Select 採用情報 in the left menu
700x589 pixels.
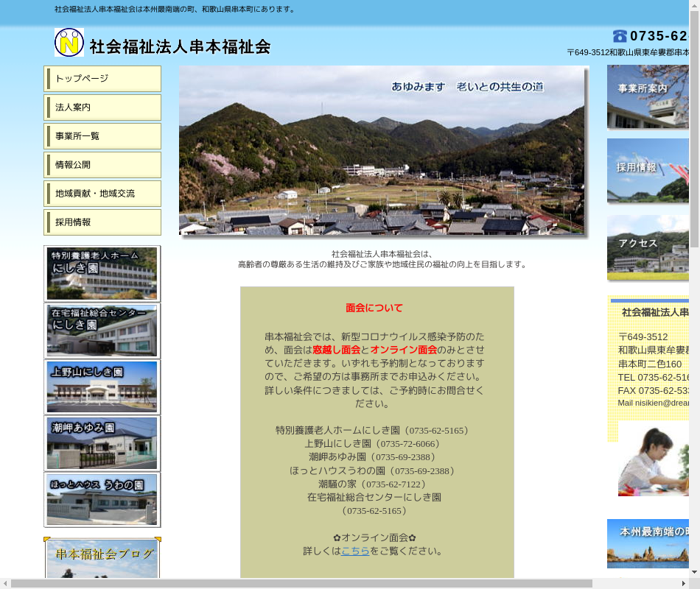102,222
